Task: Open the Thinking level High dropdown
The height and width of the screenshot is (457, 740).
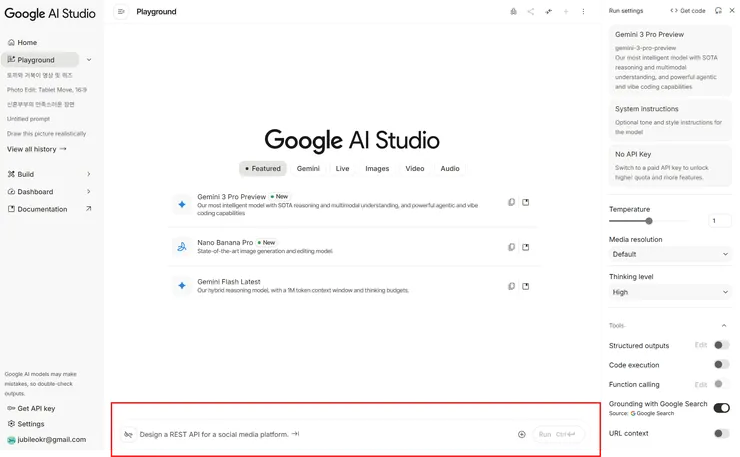Action: click(x=670, y=292)
